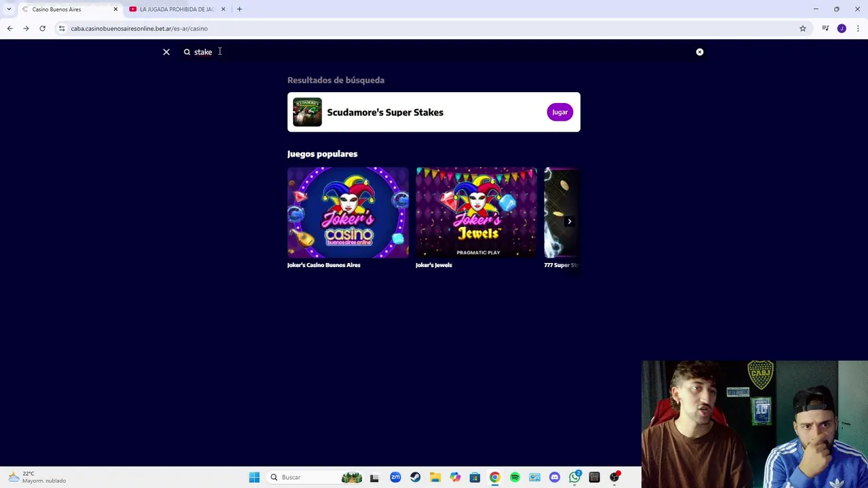The width and height of the screenshot is (868, 488).
Task: Open File Explorer from taskbar
Action: 435,478
